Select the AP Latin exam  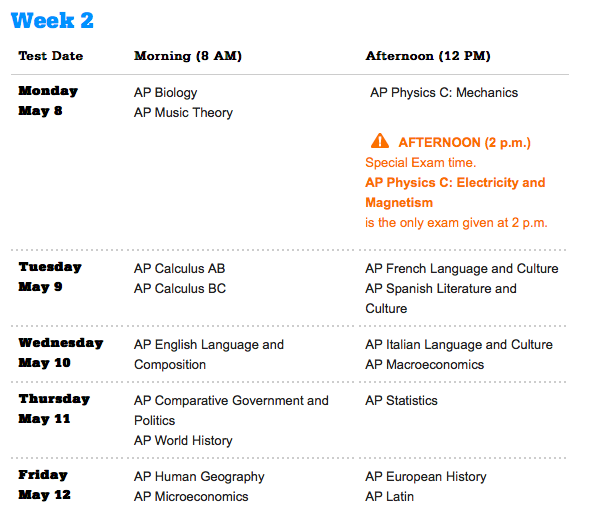pos(389,497)
